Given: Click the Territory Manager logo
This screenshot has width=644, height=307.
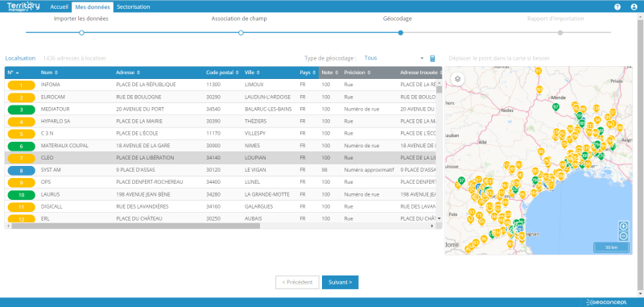Looking at the screenshot, I should [x=24, y=6].
